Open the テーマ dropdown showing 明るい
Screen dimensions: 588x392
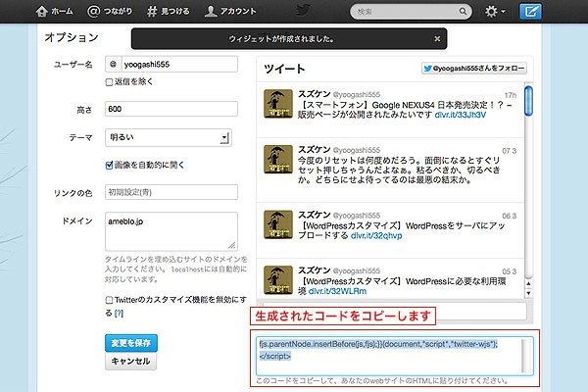tap(169, 137)
